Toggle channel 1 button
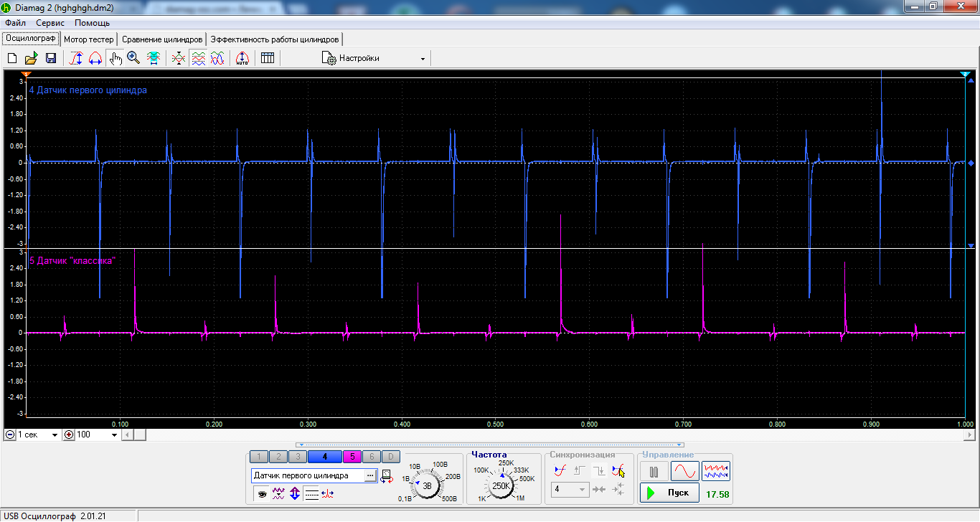Image resolution: width=980 pixels, height=522 pixels. tap(259, 456)
